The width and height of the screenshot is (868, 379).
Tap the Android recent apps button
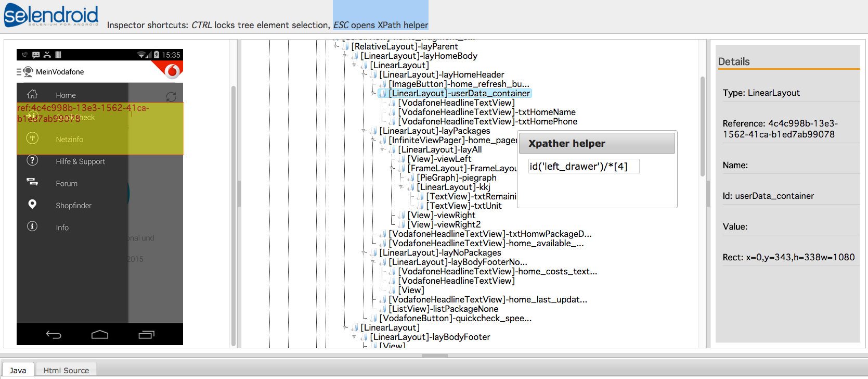(147, 335)
